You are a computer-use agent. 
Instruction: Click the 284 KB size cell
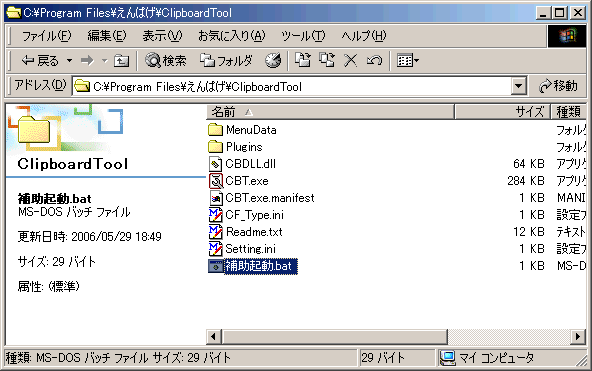pyautogui.click(x=526, y=181)
